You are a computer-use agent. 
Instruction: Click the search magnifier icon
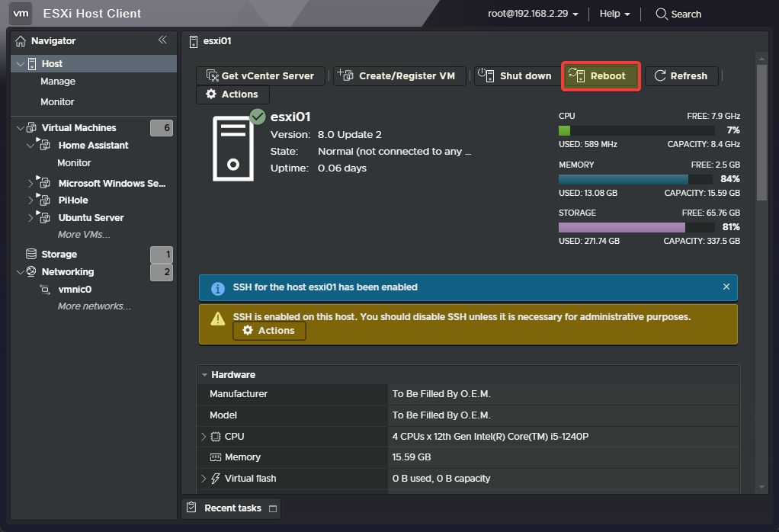tap(662, 14)
